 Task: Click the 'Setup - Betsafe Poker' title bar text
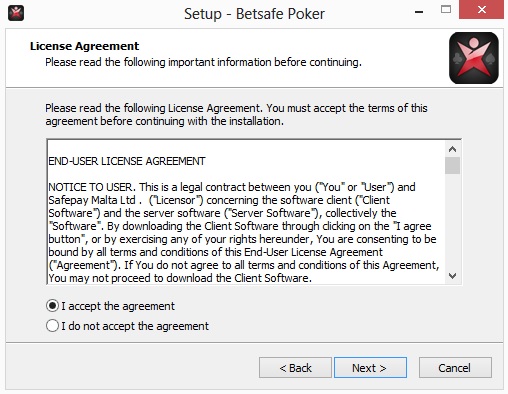254,14
